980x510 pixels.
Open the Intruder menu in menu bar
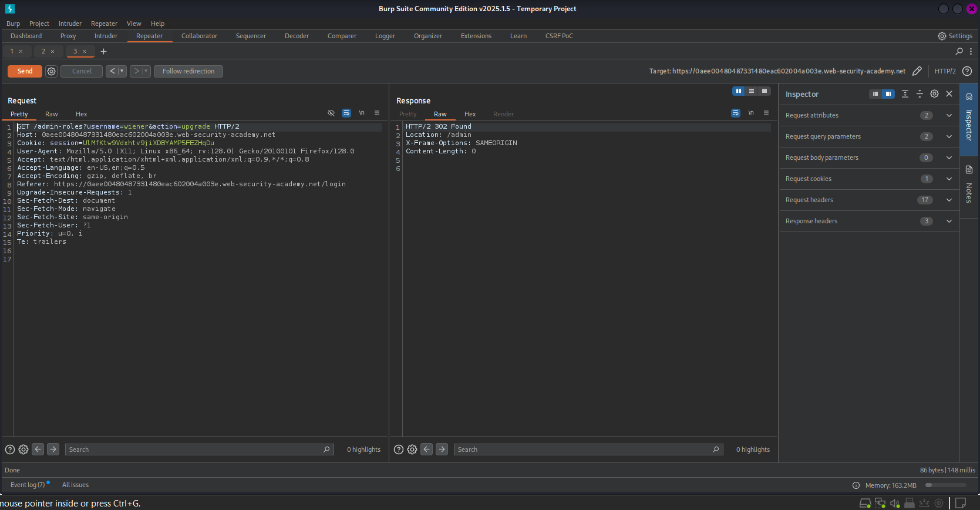point(70,24)
